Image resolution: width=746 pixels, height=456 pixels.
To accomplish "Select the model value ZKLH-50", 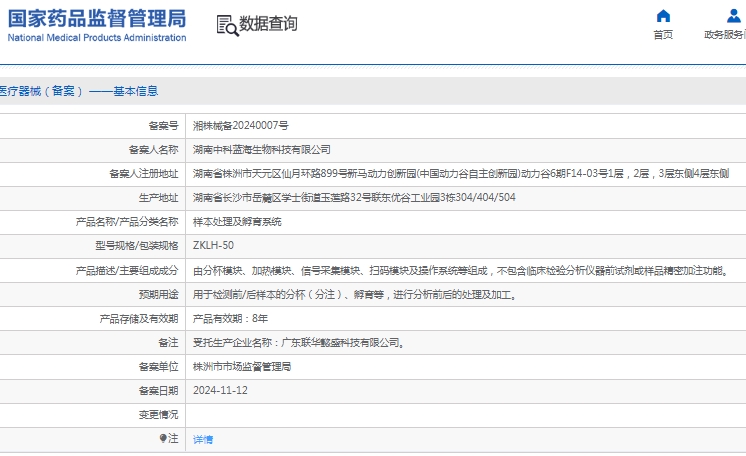I will coord(213,246).
